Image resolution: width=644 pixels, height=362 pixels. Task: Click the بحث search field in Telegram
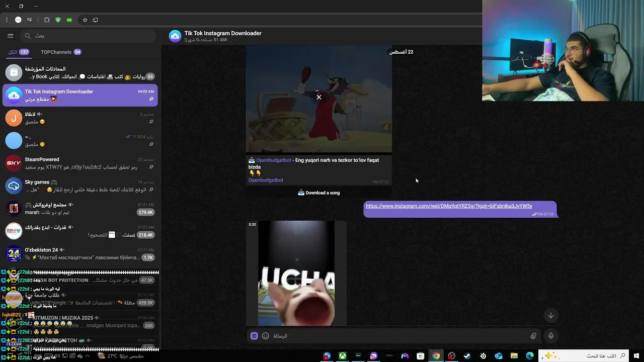tap(89, 36)
